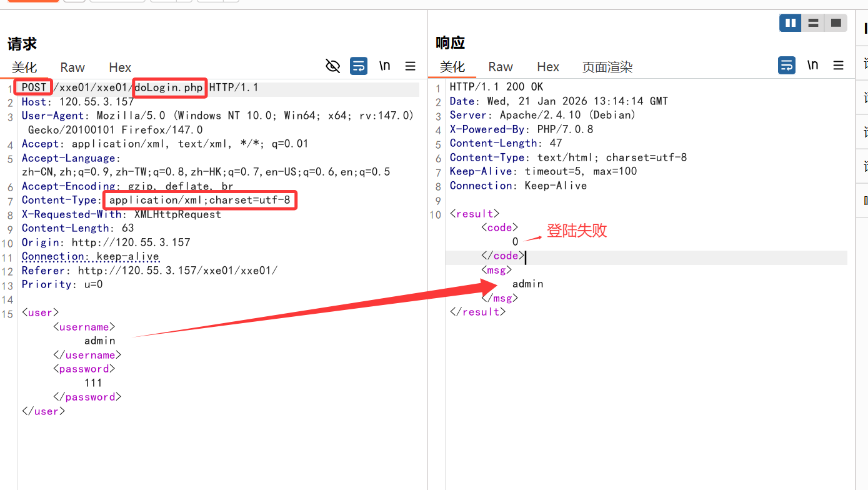868x490 pixels.
Task: Switch request view to Hex tab
Action: click(120, 67)
